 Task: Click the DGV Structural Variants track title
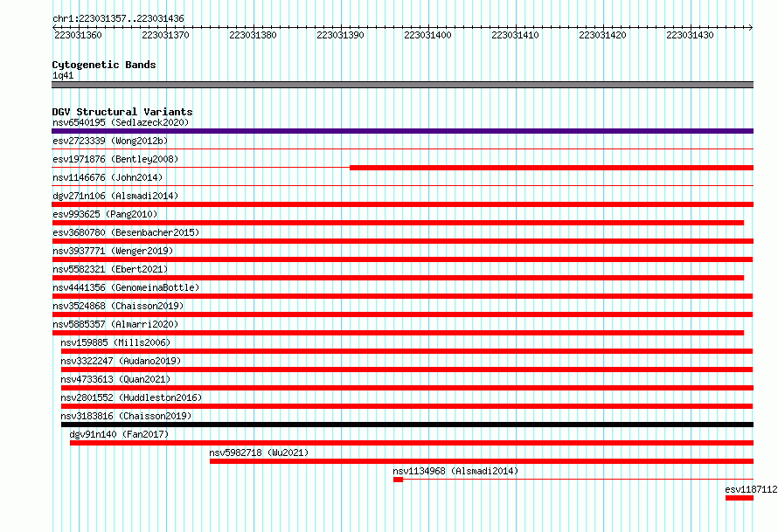point(122,112)
